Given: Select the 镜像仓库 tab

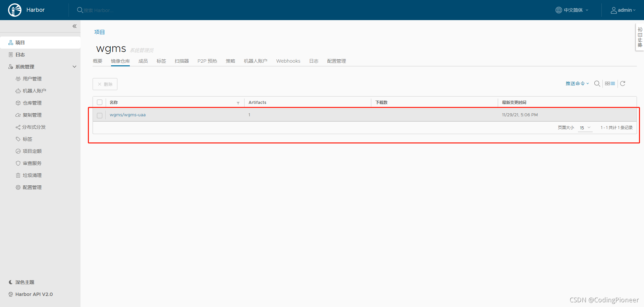Looking at the screenshot, I should pos(120,61).
